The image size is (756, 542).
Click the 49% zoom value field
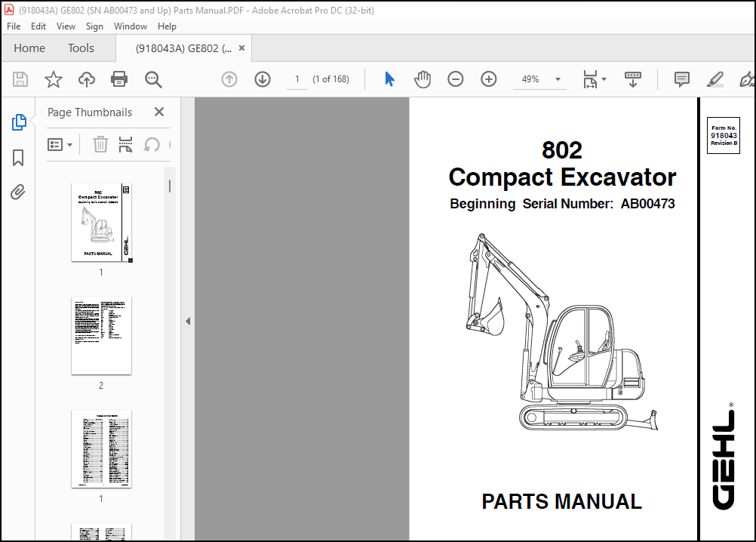click(x=530, y=79)
